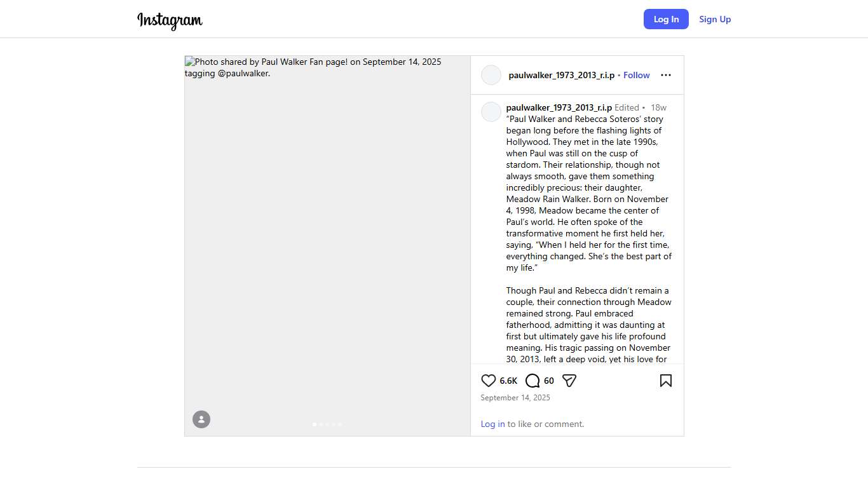Open comments via the speech bubble icon
This screenshot has width=868, height=488.
(532, 381)
